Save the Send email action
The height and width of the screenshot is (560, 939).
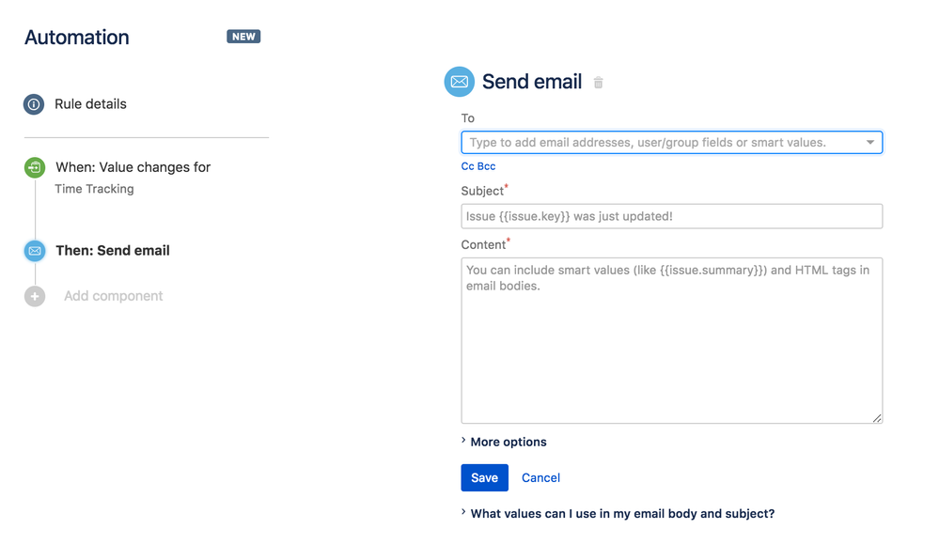click(x=484, y=477)
